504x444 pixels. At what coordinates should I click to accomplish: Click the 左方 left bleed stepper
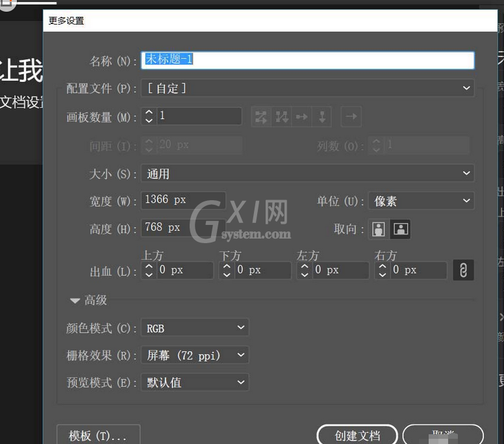[305, 270]
